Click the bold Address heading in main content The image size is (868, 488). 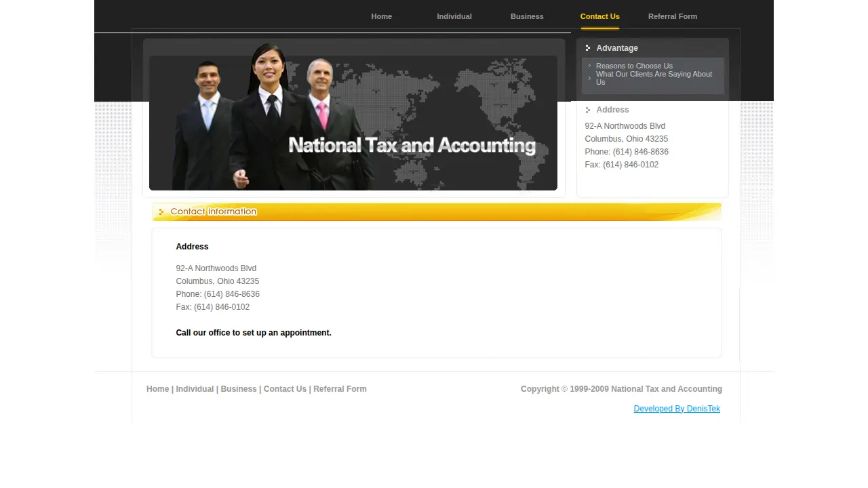tap(192, 247)
